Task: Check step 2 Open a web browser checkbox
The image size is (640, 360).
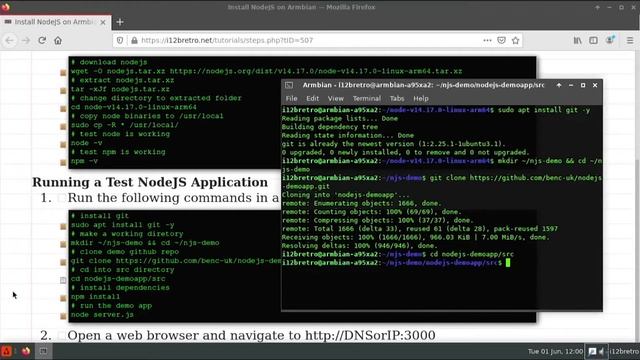Action: (x=61, y=336)
